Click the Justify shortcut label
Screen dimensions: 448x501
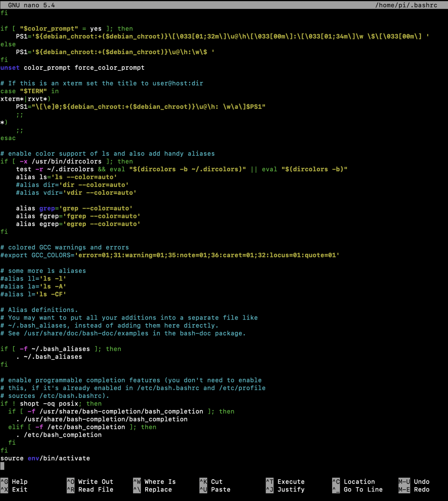tap(285, 489)
